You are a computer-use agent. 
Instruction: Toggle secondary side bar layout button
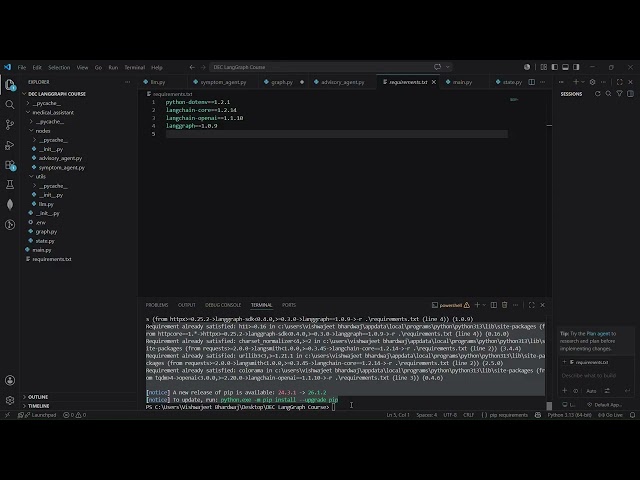point(576,67)
